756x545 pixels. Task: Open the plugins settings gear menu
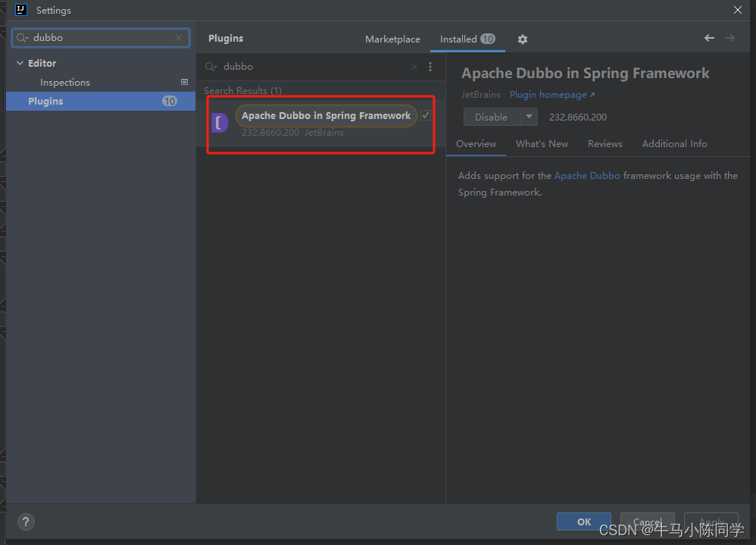coord(523,39)
